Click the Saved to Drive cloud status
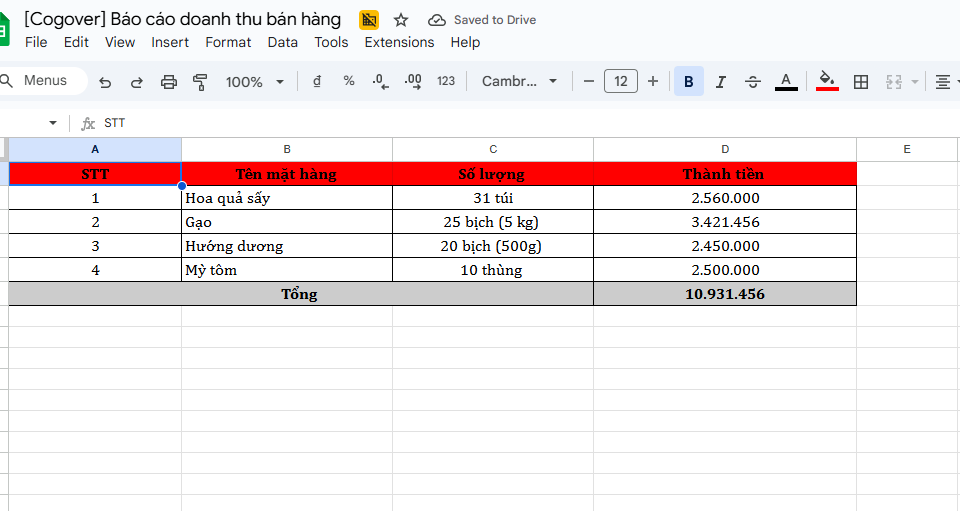 coord(482,20)
